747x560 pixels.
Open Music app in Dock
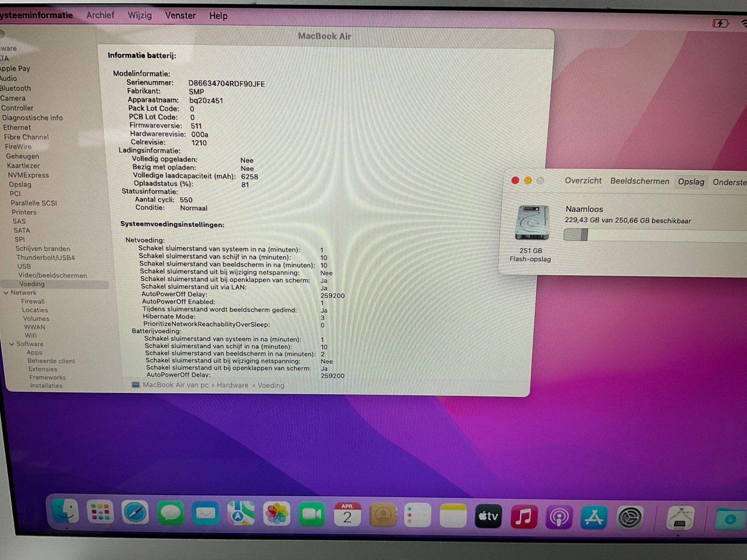[523, 517]
